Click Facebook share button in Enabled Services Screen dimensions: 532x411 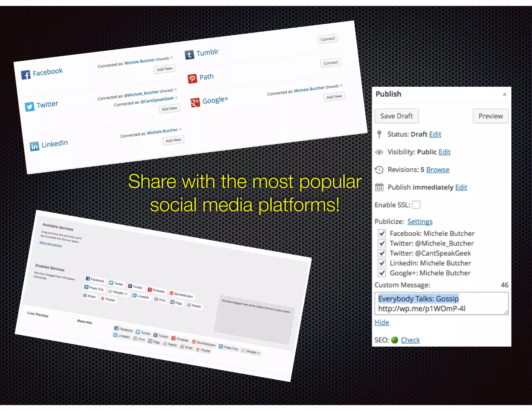tap(95, 279)
